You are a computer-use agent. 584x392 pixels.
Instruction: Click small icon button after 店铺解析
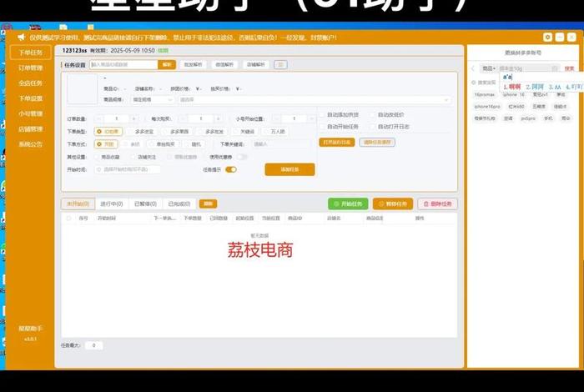tap(280, 65)
